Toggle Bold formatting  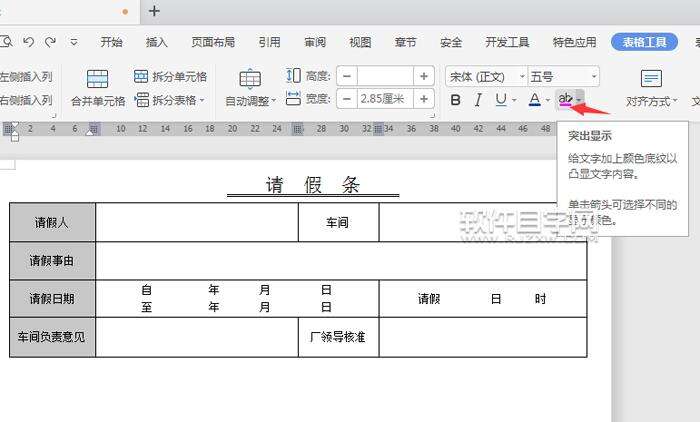(x=455, y=100)
